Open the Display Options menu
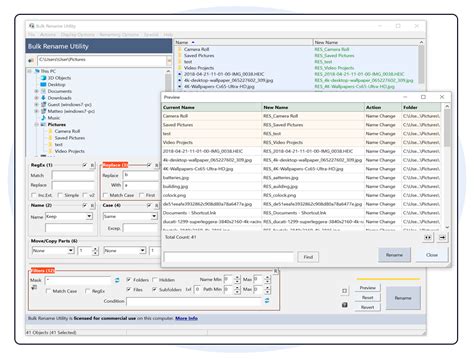This screenshot has width=474, height=360. point(78,35)
